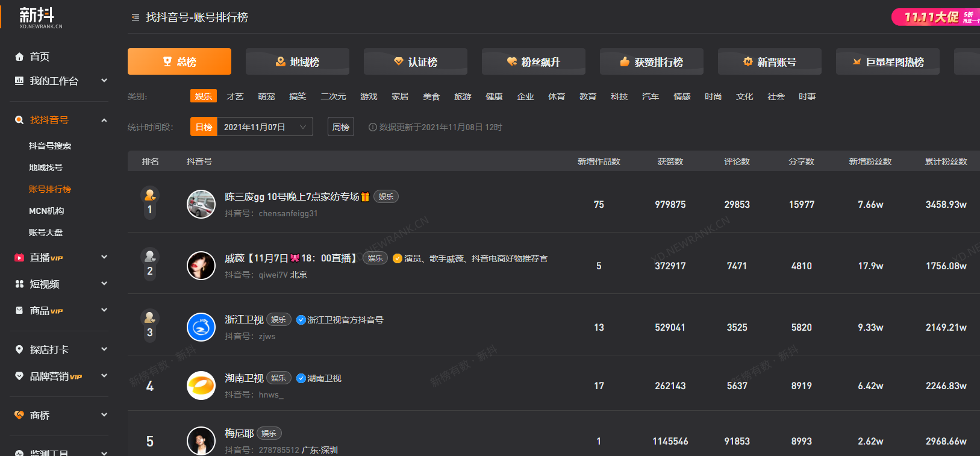Screen dimensions: 980x456
Task: Click verified badge next to 浙江卫视官方抖音号
Action: 301,320
